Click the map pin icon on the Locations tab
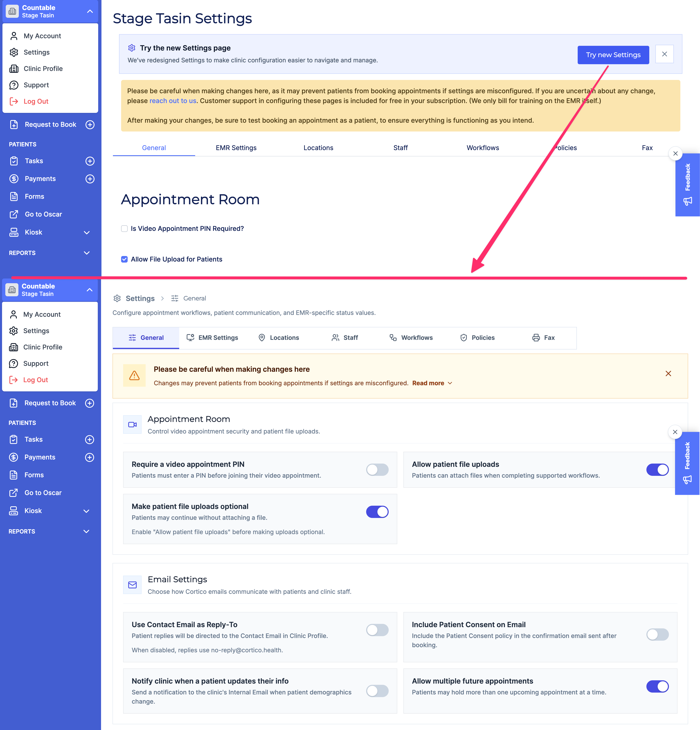Screen dimensions: 700x730 262,337
